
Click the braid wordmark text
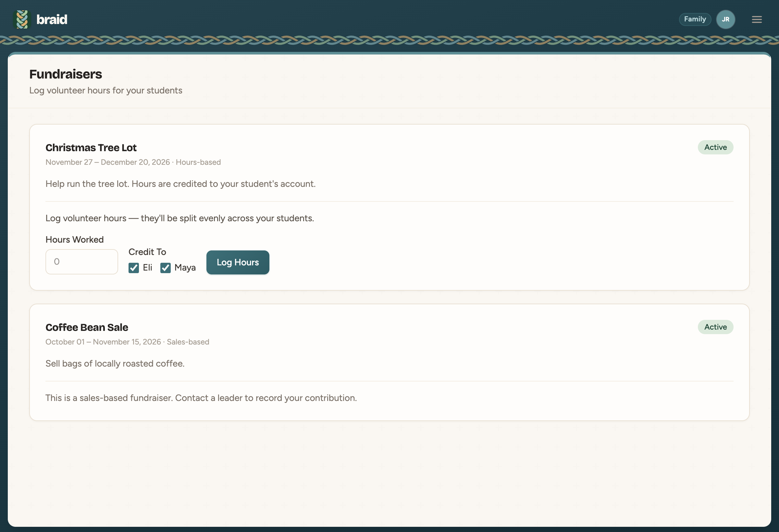point(52,19)
